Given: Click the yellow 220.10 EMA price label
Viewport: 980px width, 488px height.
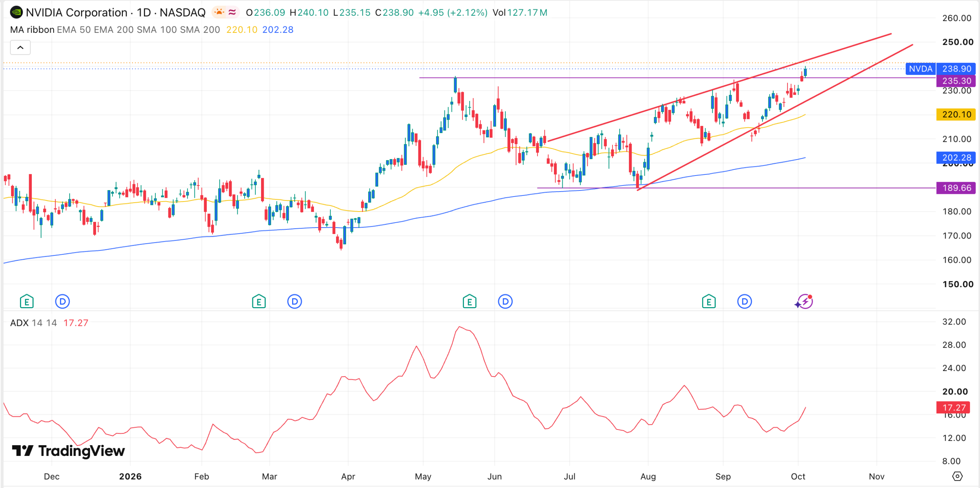Looking at the screenshot, I should pos(956,114).
